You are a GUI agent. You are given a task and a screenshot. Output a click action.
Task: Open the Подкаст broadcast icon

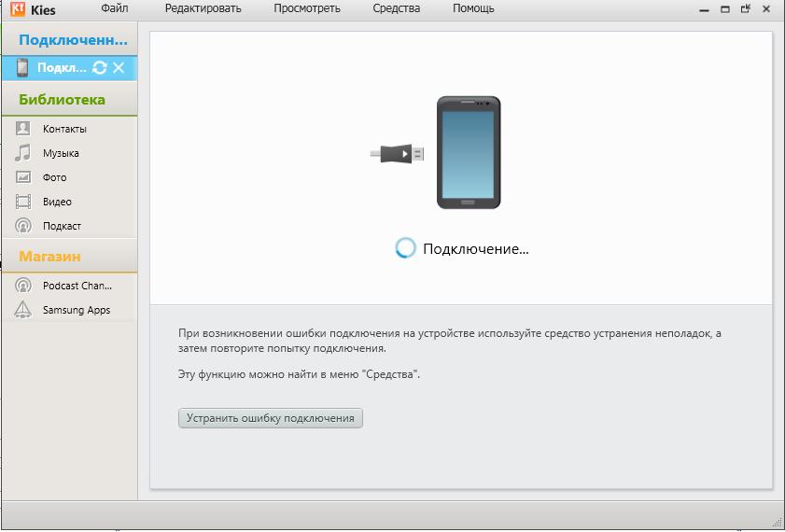point(23,226)
